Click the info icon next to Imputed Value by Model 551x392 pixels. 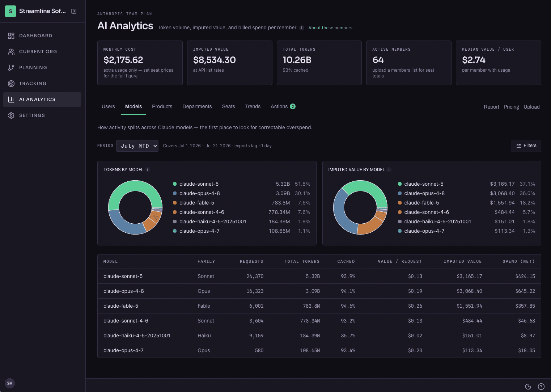pyautogui.click(x=389, y=170)
